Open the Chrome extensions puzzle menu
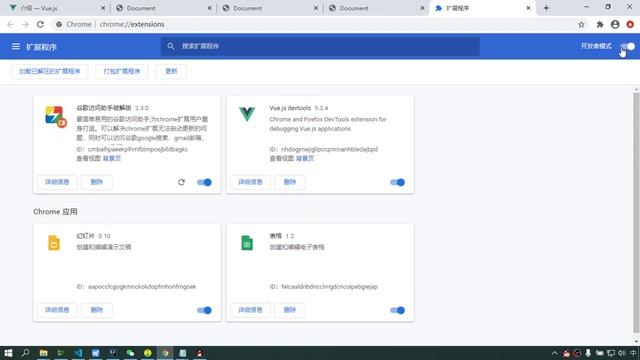Screen dimensions: 640x360 [600, 24]
